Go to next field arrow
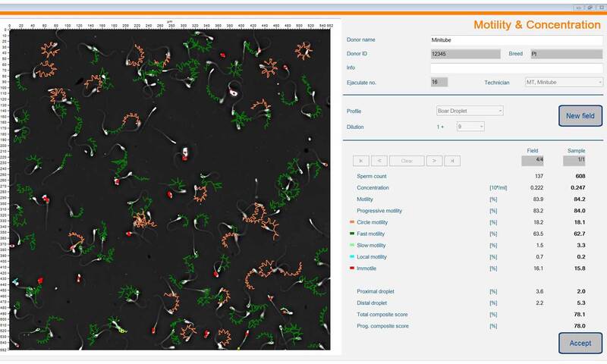The height and width of the screenshot is (364, 607). tap(434, 161)
